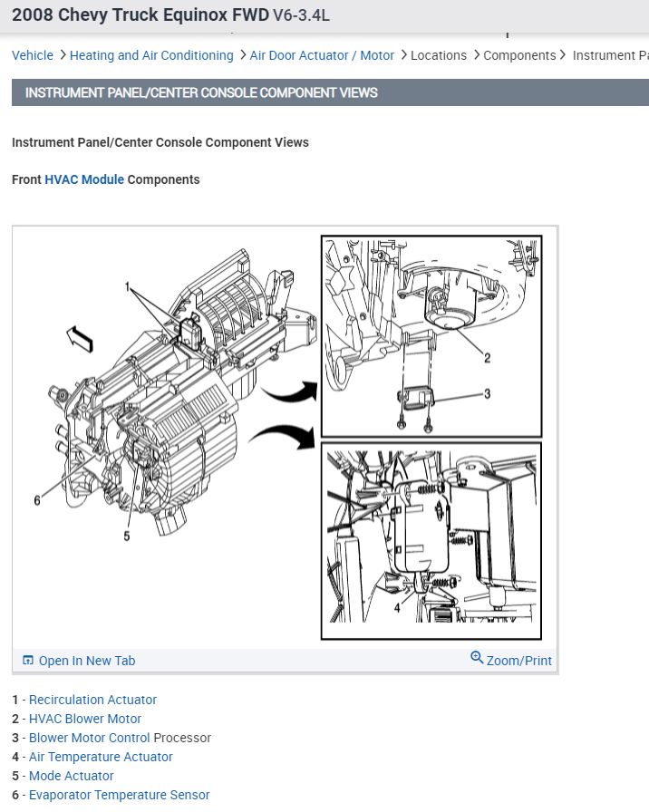Image resolution: width=649 pixels, height=812 pixels.
Task: Click the 'Front' word before HVAC Module
Action: pos(26,179)
